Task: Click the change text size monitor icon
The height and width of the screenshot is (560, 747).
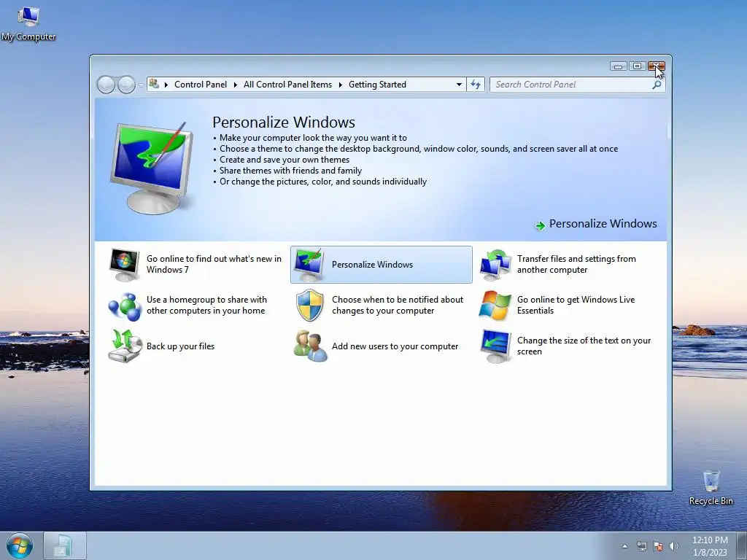Action: [496, 346]
